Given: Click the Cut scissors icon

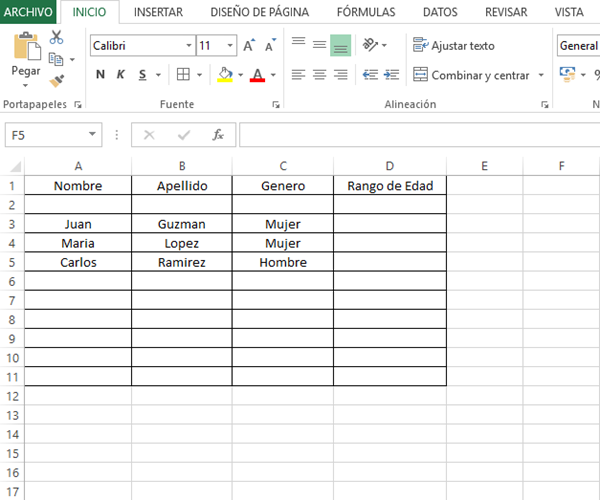Looking at the screenshot, I should pos(56,37).
